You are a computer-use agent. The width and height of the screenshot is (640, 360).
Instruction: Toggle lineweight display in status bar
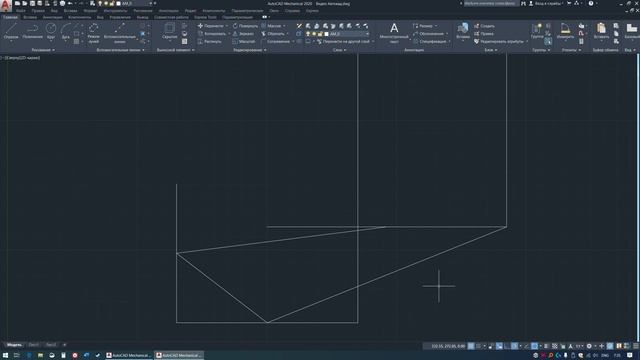tap(547, 346)
